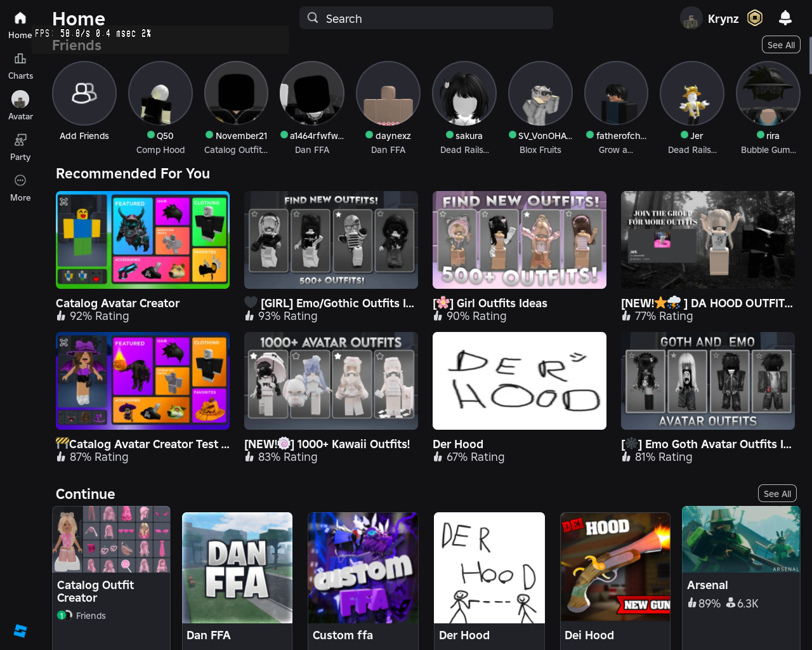812x650 pixels.
Task: Click the search magnifier icon
Action: tap(313, 18)
